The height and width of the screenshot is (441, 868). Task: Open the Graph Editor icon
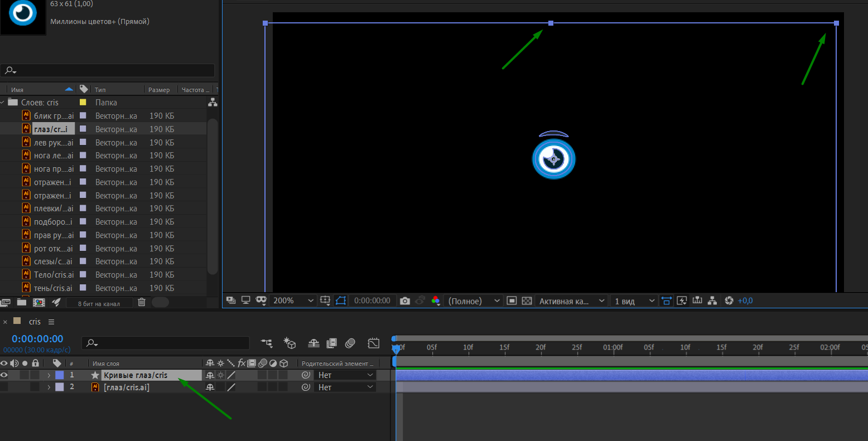pyautogui.click(x=374, y=343)
